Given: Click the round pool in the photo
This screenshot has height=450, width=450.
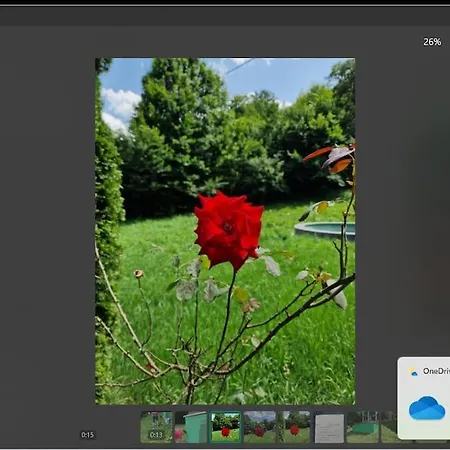Looking at the screenshot, I should (x=325, y=229).
